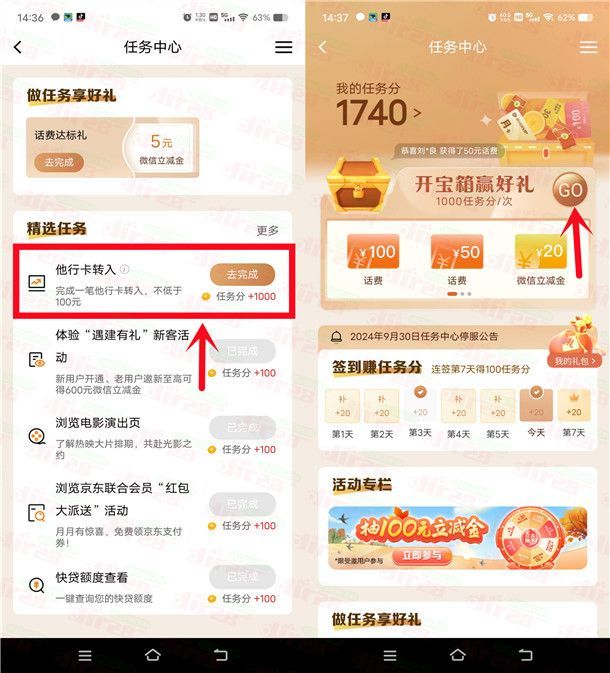Tap the back arrow on the orange header

pyautogui.click(x=323, y=47)
